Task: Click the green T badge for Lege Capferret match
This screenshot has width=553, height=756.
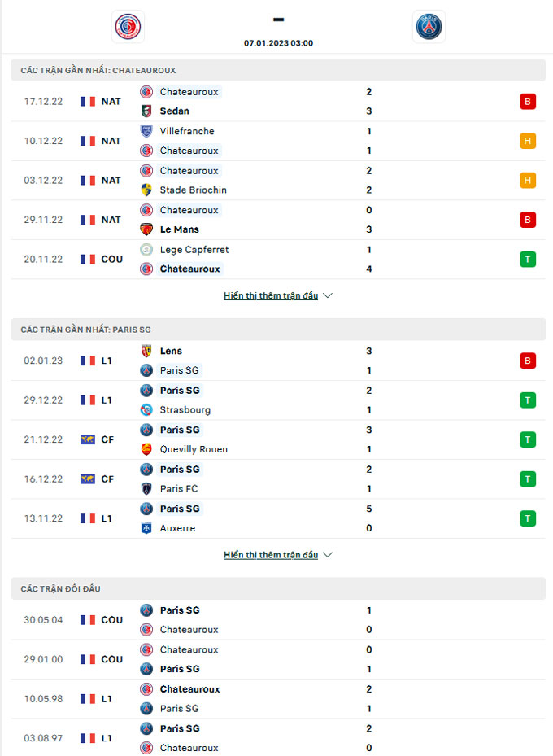Action: point(528,260)
